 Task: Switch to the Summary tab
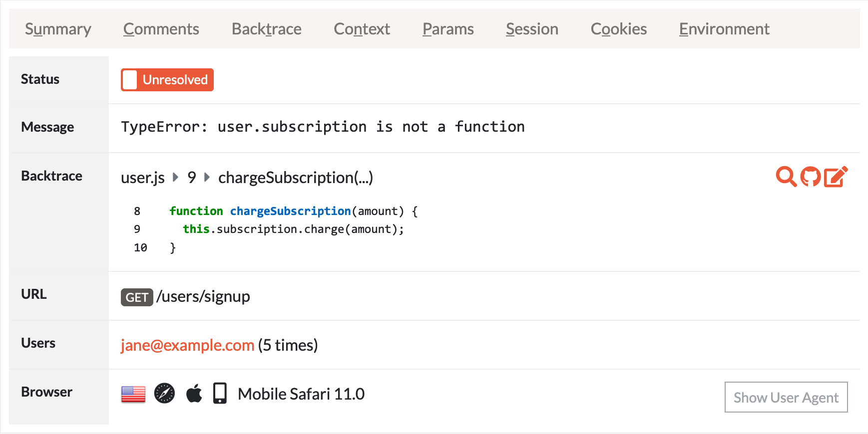pyautogui.click(x=58, y=29)
